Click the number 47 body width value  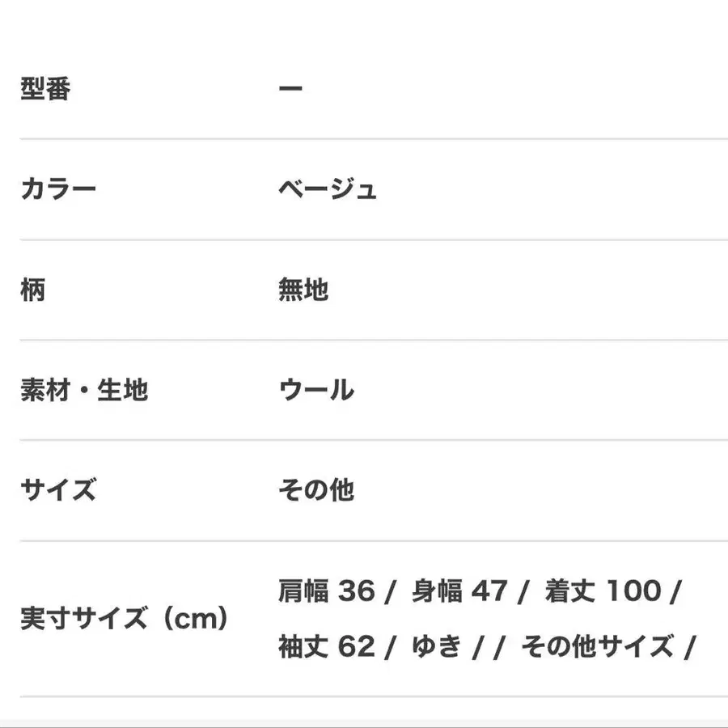click(489, 592)
